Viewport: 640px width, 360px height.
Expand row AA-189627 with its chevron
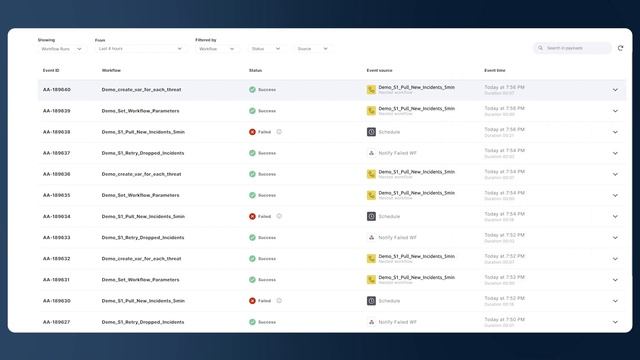[615, 322]
